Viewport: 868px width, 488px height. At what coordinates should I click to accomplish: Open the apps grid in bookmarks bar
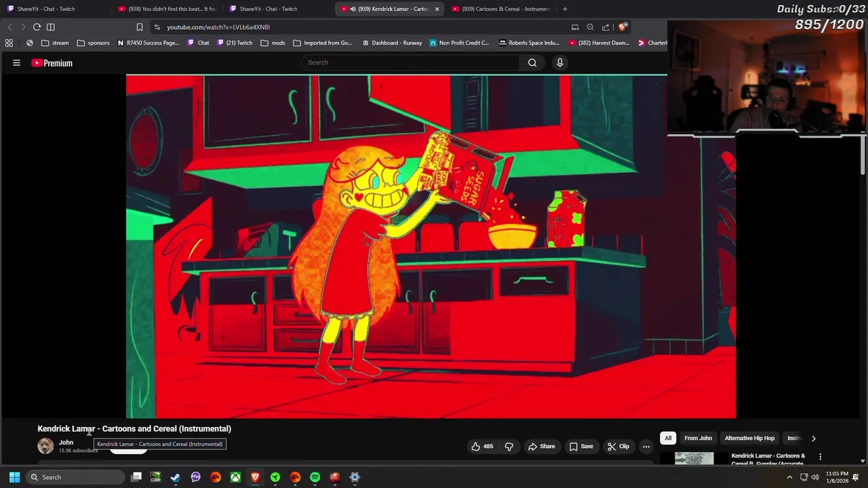(x=9, y=43)
